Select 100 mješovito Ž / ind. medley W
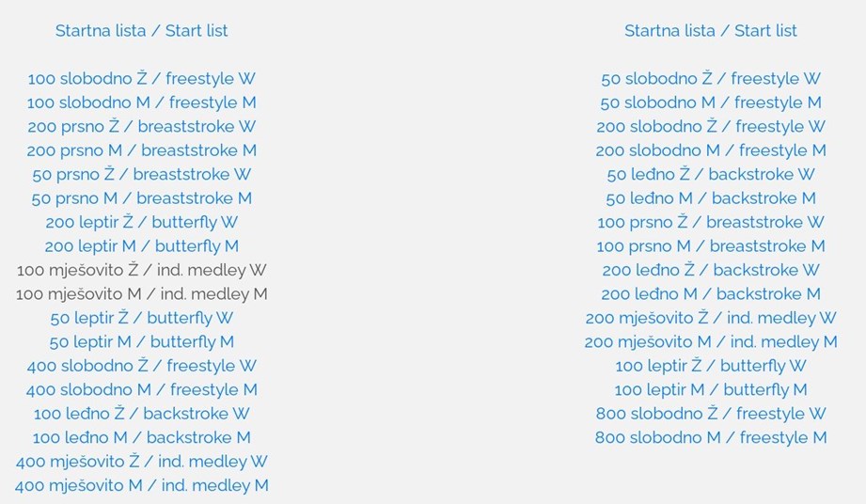Viewport: 866px width, 504px height. point(141,270)
